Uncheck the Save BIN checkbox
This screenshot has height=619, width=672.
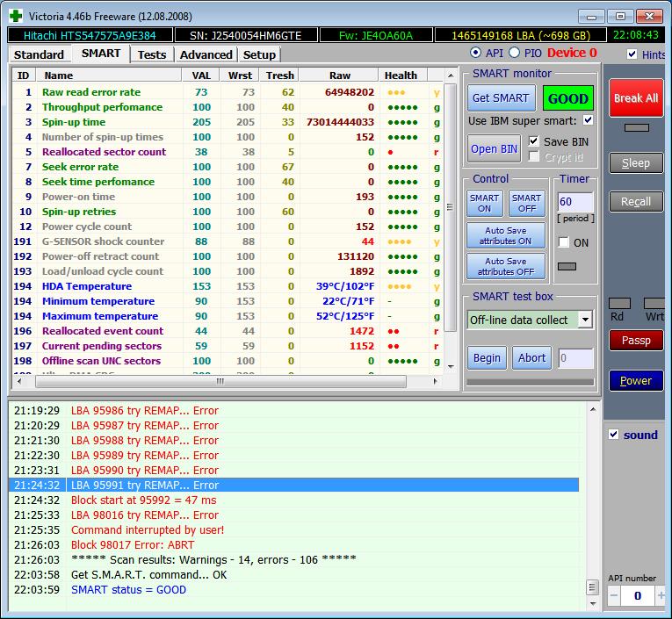click(534, 141)
